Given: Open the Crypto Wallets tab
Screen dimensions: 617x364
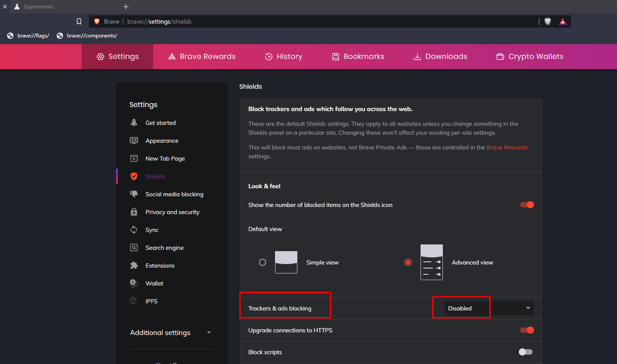Looking at the screenshot, I should [x=529, y=57].
